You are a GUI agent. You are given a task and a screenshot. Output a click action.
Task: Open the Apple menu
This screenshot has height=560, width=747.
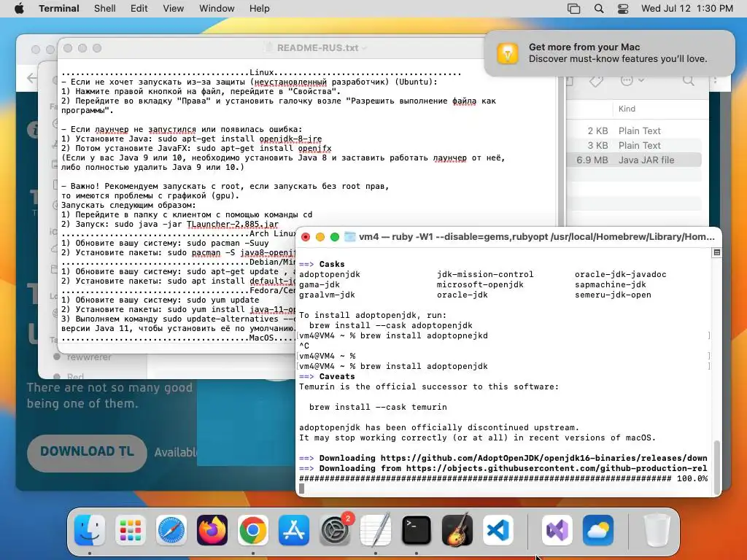(19, 9)
